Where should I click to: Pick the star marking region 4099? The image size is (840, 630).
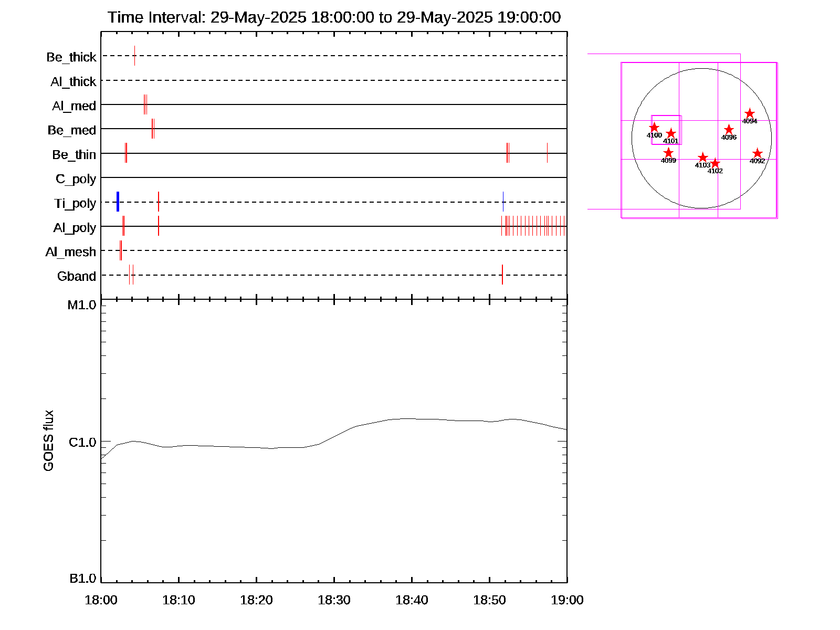pos(668,153)
